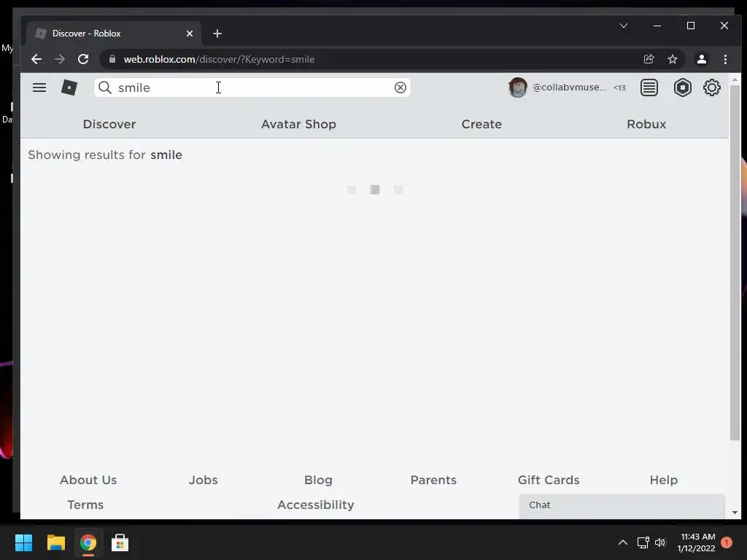Reload the Discover page
Image resolution: width=747 pixels, height=560 pixels.
[83, 59]
